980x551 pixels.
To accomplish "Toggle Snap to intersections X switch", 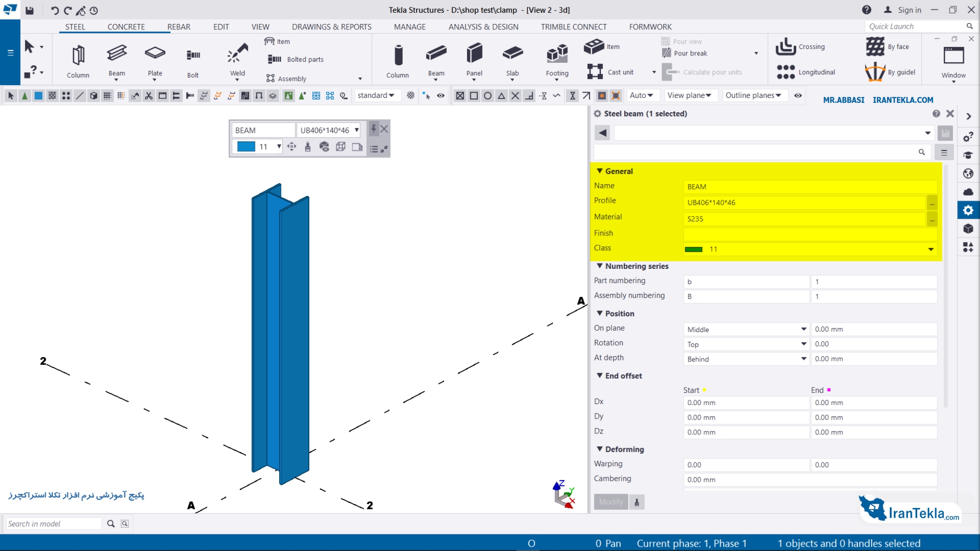I will pyautogui.click(x=515, y=96).
